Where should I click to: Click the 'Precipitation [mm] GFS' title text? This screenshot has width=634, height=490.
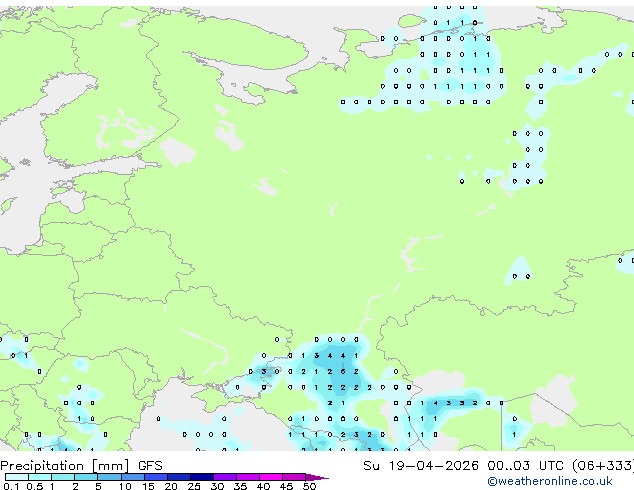point(81,466)
